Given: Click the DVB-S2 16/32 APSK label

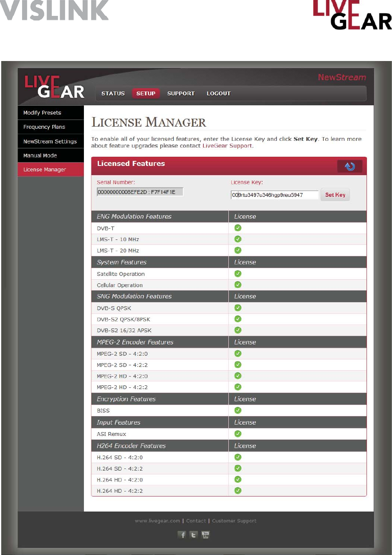Looking at the screenshot, I should pos(124,330).
